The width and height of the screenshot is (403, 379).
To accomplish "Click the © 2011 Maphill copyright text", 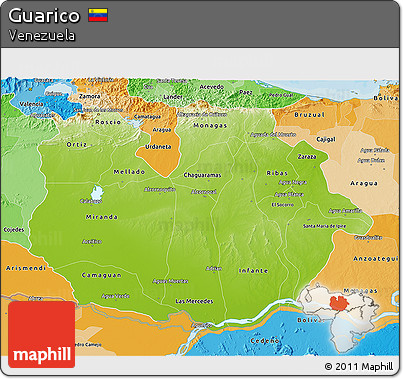I will pos(359,367).
